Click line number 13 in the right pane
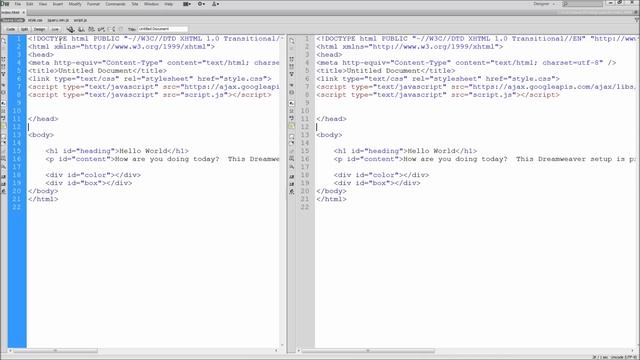Image resolution: width=640 pixels, height=360 pixels. click(304, 135)
